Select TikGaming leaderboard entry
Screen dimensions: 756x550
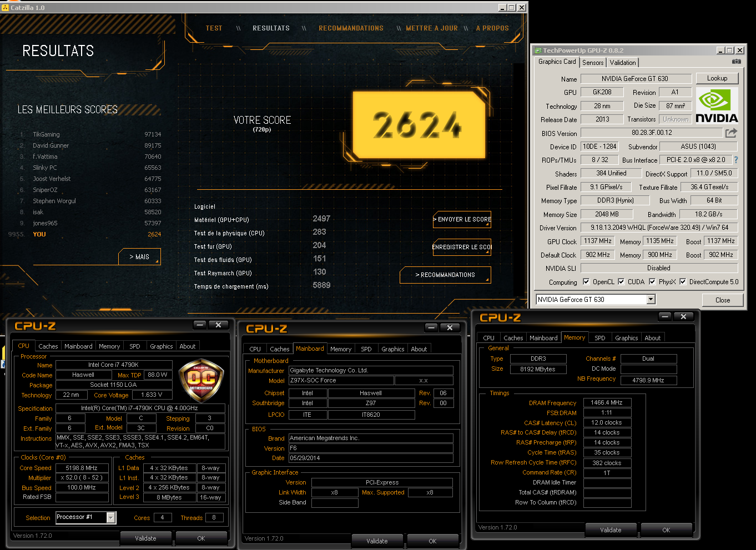pyautogui.click(x=90, y=134)
